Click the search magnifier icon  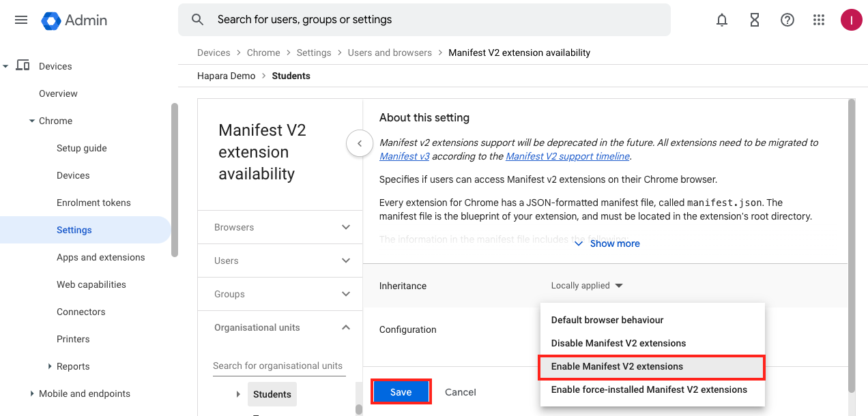(x=198, y=20)
